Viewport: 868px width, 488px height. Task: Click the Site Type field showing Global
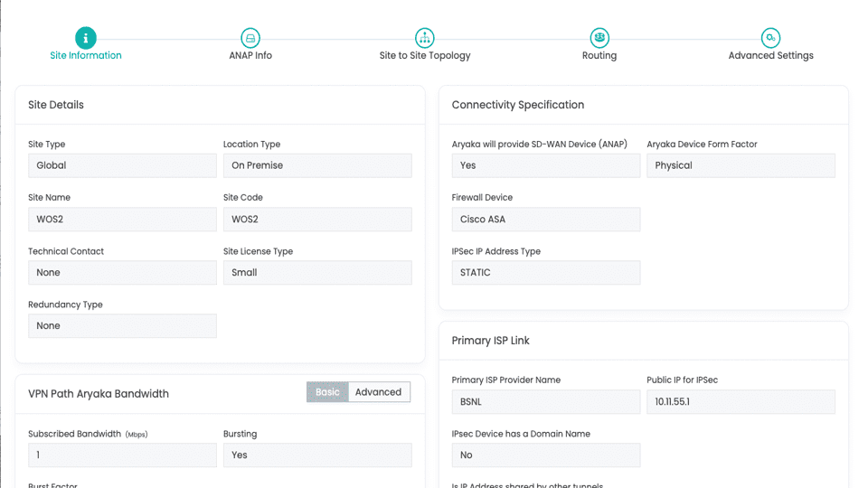tap(122, 165)
